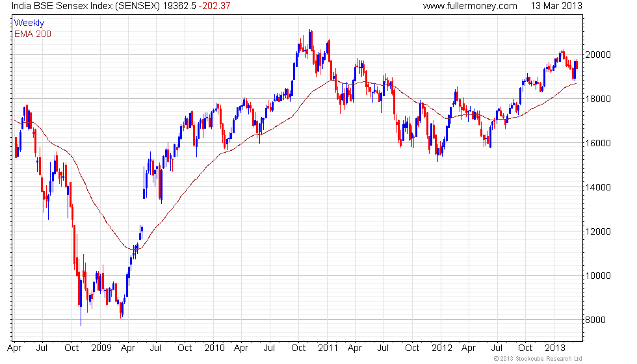Select the 12000 price axis label
The width and height of the screenshot is (637, 364).
pos(597,232)
